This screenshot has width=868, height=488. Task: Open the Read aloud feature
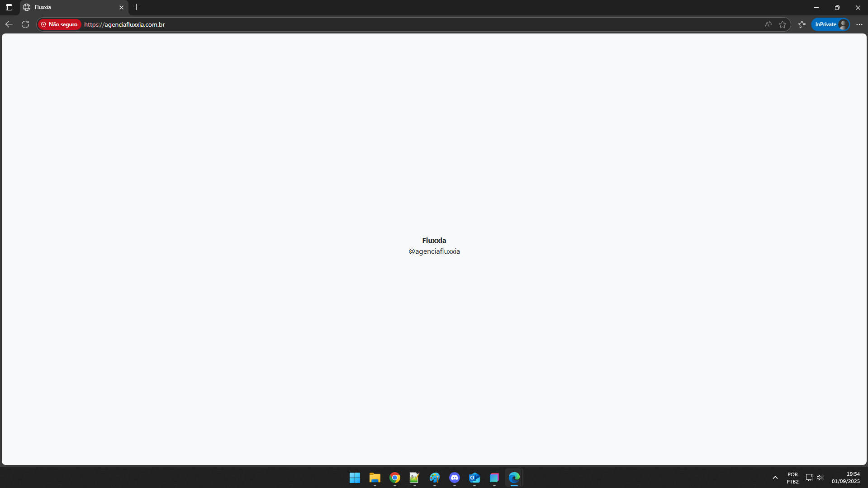click(x=768, y=24)
